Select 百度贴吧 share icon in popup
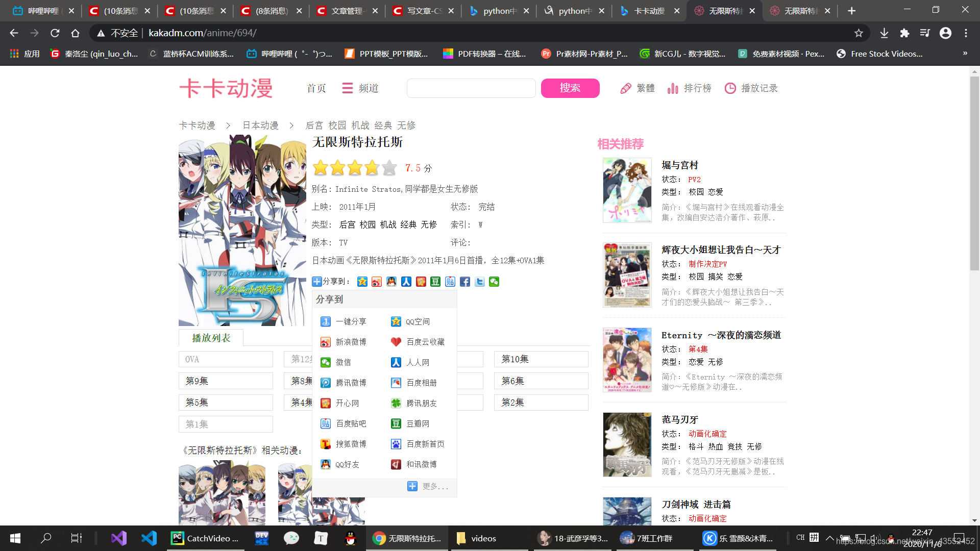Viewport: 980px width, 551px height. [325, 424]
